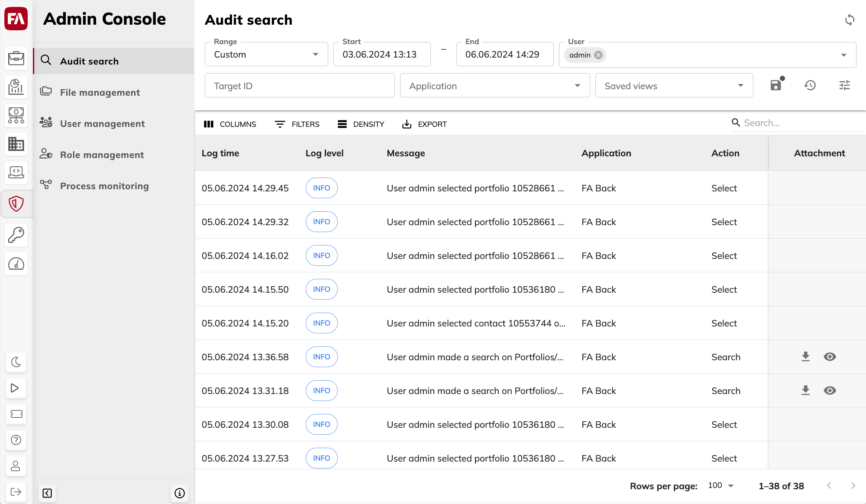
Task: Change table DENSITY setting
Action: pyautogui.click(x=361, y=124)
